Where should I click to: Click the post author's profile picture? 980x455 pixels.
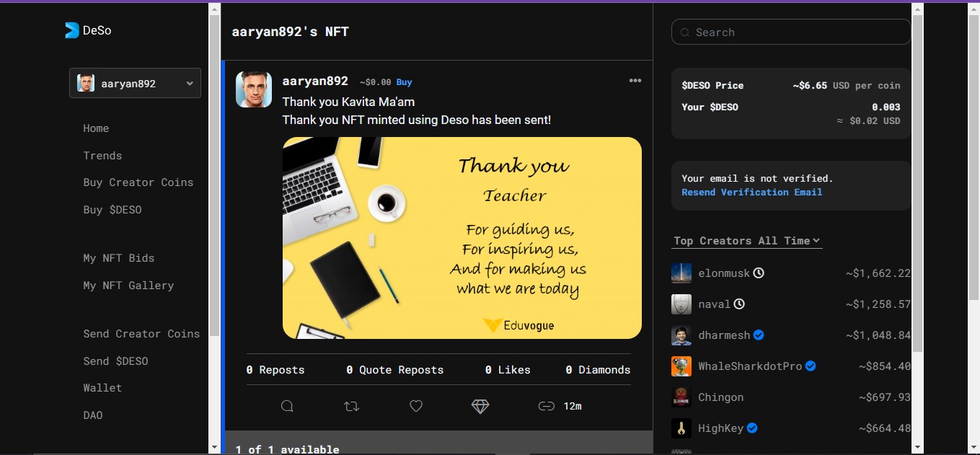[254, 89]
